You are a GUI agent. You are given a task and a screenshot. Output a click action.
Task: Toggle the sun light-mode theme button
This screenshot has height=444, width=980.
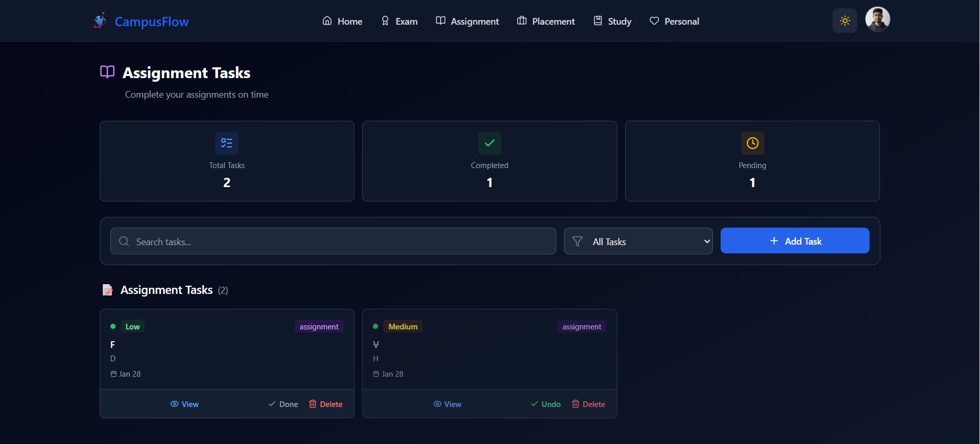(x=844, y=21)
